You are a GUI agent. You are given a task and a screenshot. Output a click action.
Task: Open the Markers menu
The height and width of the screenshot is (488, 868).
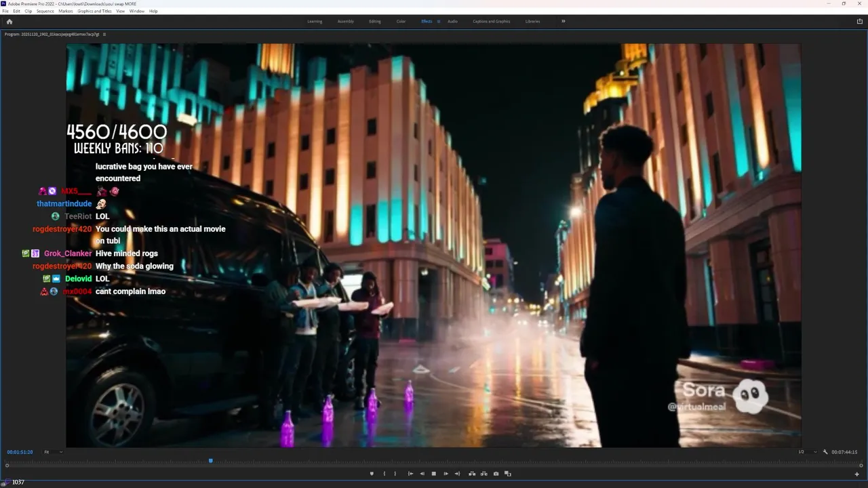66,12
